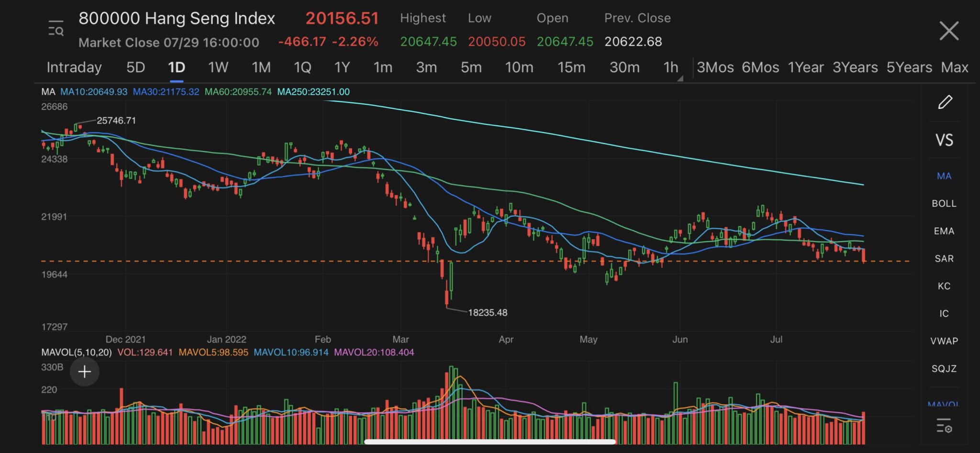This screenshot has height=453, width=980.
Task: Enable the KC indicator
Action: click(944, 286)
